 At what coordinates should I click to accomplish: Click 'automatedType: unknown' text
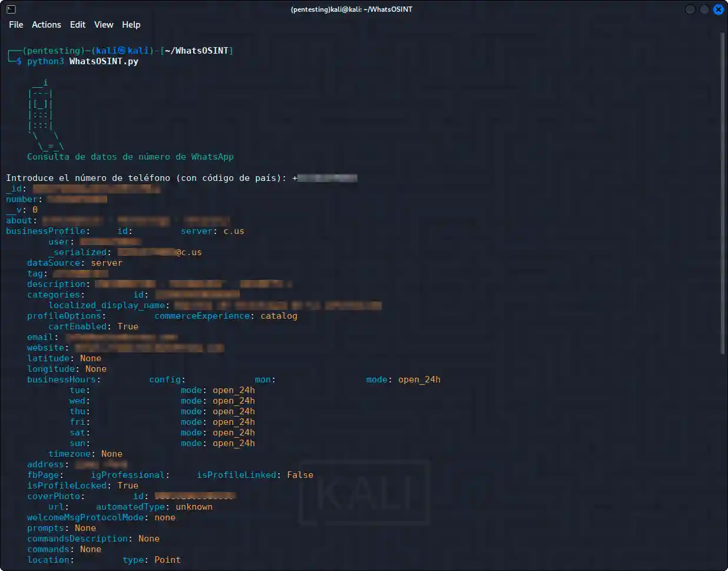(154, 507)
